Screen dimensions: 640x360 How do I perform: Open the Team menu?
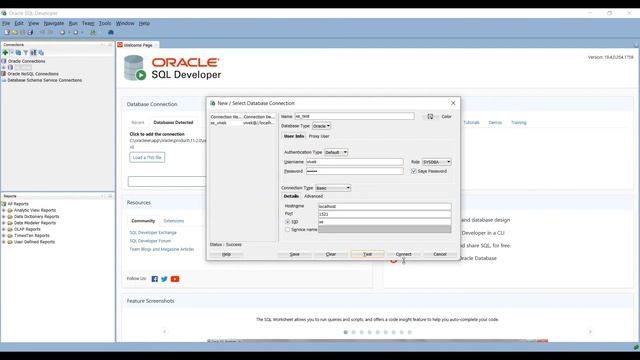click(x=88, y=23)
